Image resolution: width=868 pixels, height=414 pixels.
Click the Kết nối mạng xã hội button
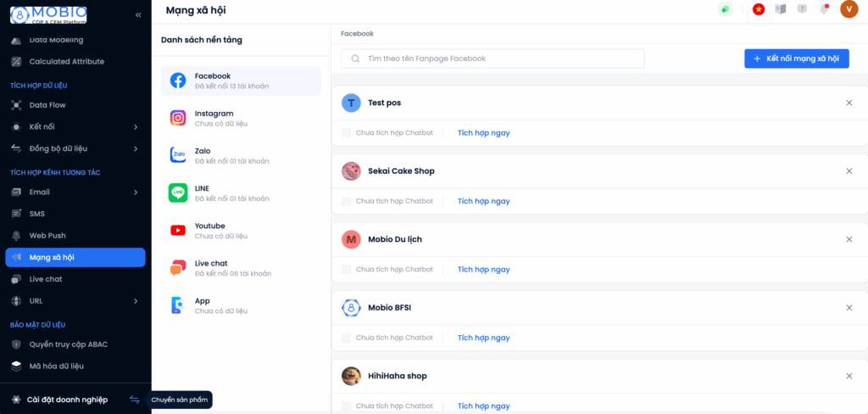click(797, 59)
